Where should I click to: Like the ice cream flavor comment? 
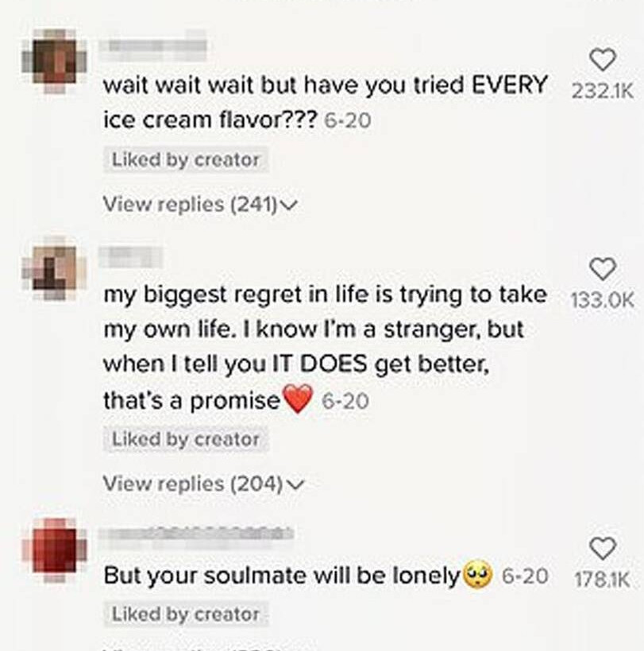603,60
